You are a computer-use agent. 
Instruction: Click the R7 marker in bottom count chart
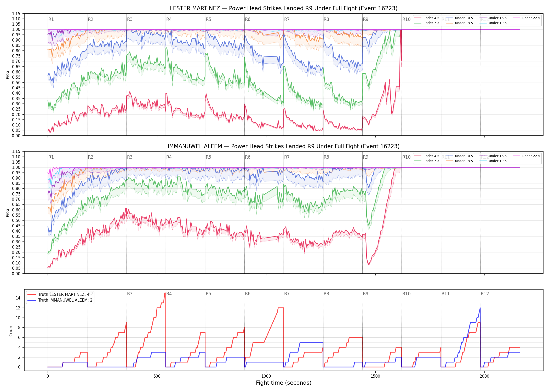(287, 294)
